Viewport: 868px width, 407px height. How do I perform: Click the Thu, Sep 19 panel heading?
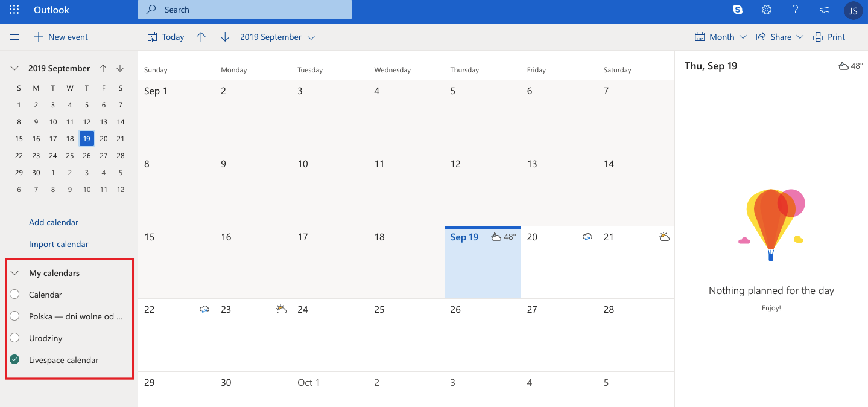(x=711, y=66)
